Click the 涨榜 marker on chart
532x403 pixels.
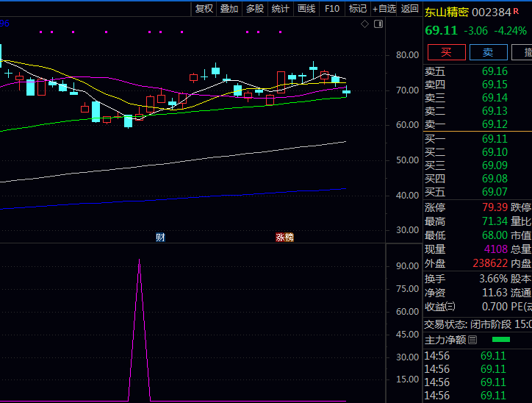284,237
